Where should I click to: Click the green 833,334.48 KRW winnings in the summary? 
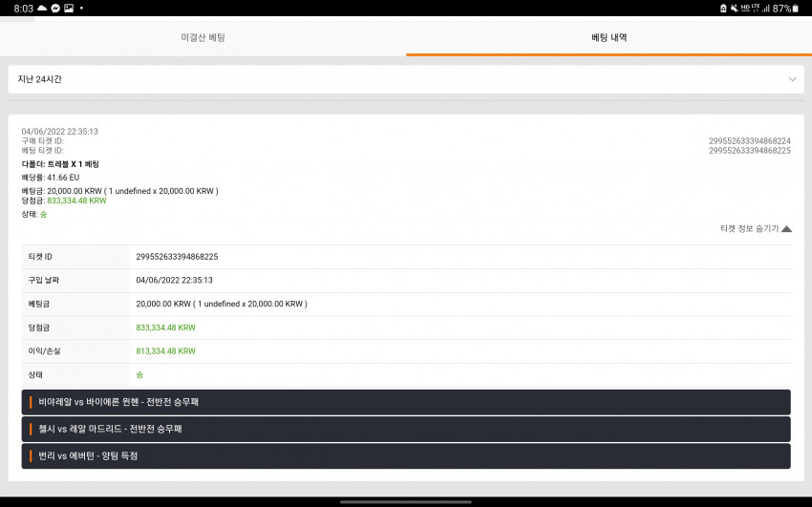tap(76, 201)
